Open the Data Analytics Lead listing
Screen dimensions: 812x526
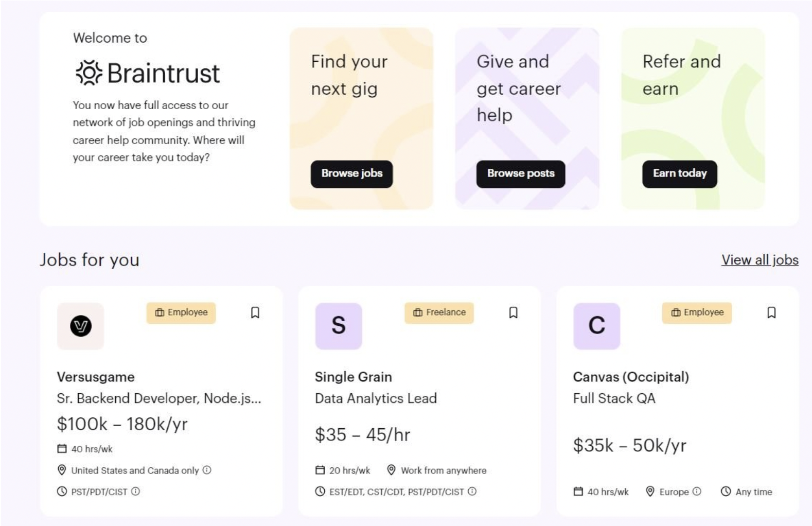(376, 398)
